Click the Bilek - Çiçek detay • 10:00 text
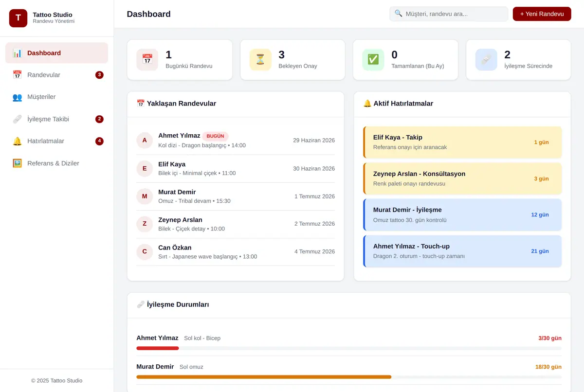Screen dimensions: 584x392 coord(192,229)
